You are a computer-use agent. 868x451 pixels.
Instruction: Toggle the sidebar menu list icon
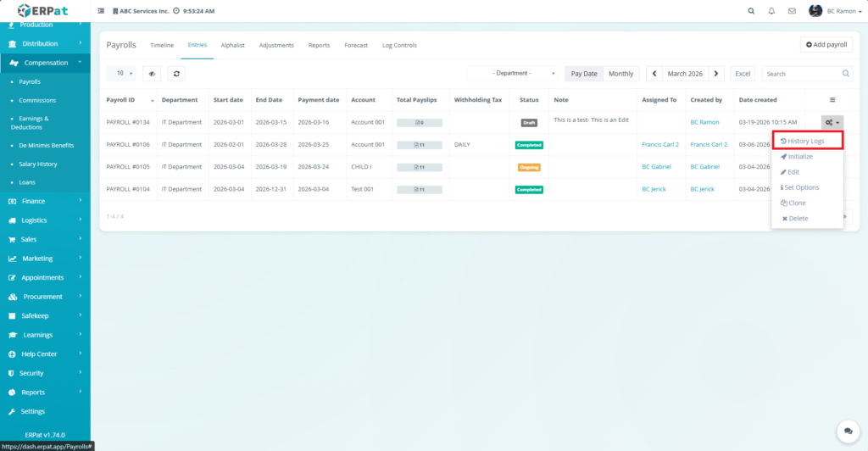click(102, 11)
